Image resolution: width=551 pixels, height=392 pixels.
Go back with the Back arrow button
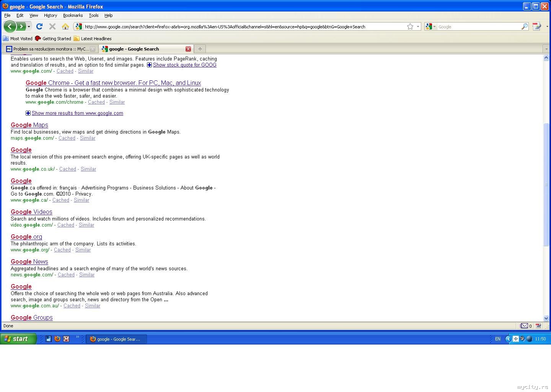(x=10, y=26)
